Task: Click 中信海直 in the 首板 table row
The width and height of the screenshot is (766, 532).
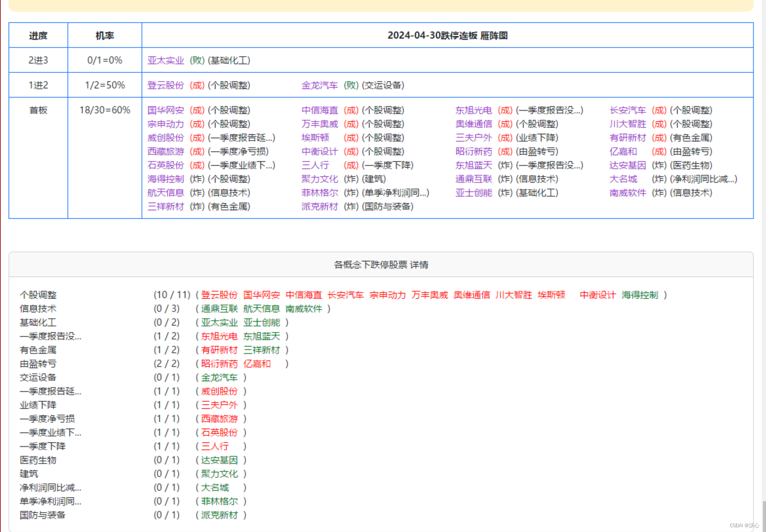Action: (320, 110)
